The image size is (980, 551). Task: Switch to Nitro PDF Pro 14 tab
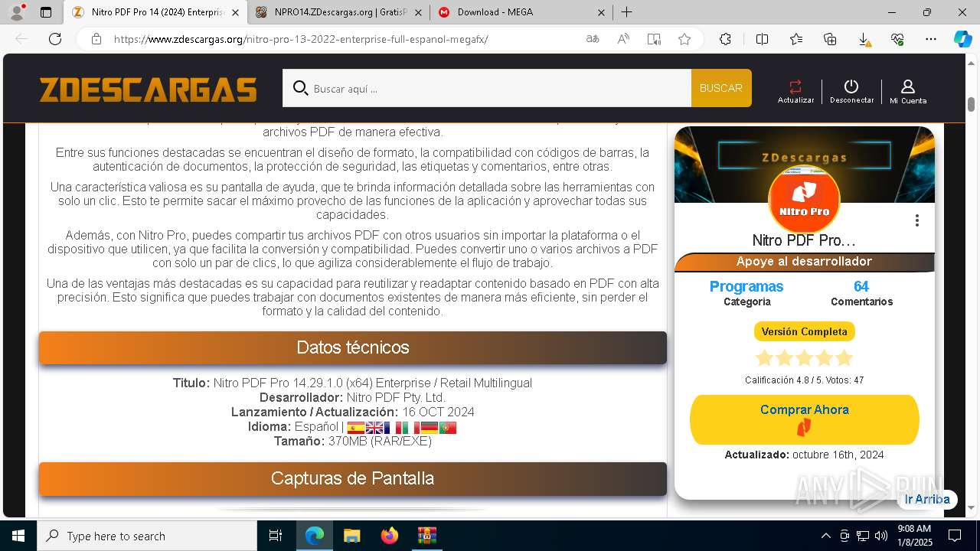tap(155, 12)
